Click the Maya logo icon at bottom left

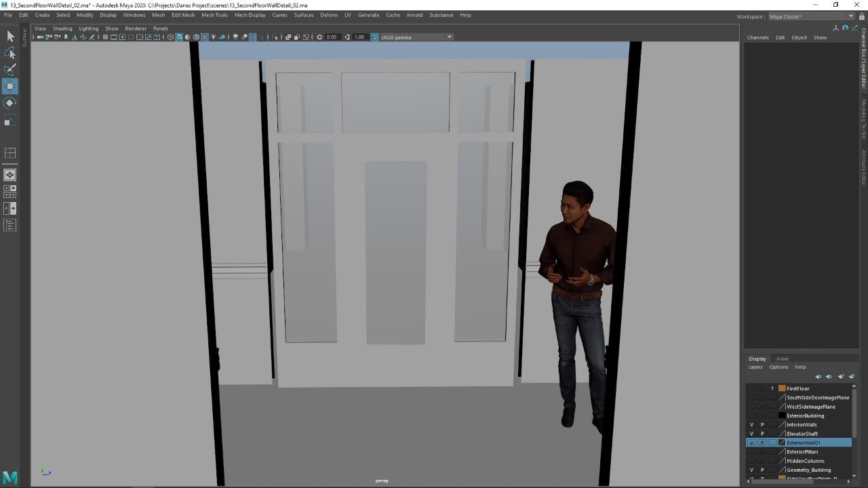coord(9,477)
